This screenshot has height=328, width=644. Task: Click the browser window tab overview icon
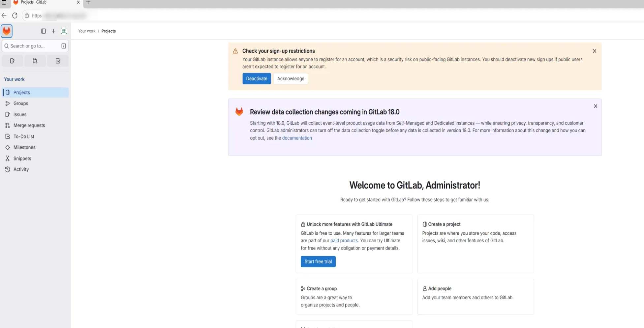[x=4, y=2]
